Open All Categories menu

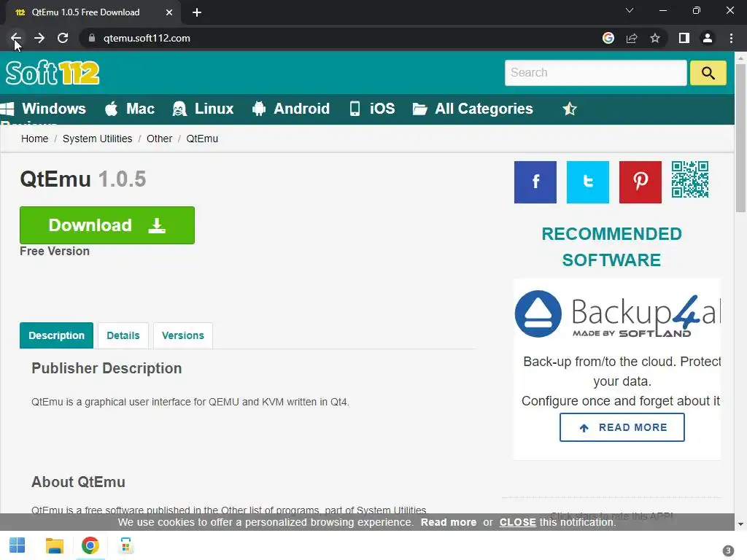[473, 109]
